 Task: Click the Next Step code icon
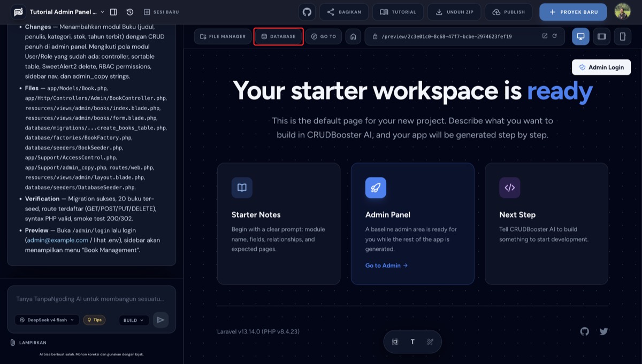pyautogui.click(x=510, y=188)
